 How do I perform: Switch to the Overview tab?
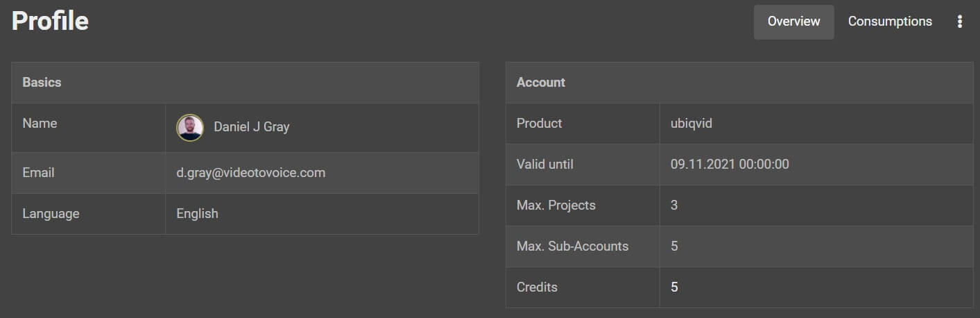click(x=793, y=22)
